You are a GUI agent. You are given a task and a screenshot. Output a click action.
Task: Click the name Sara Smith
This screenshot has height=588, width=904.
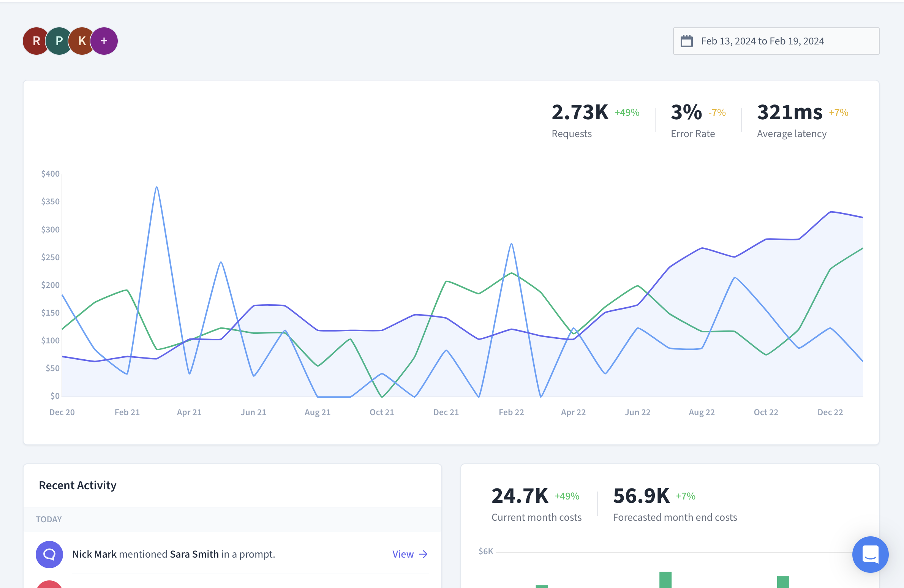(194, 554)
